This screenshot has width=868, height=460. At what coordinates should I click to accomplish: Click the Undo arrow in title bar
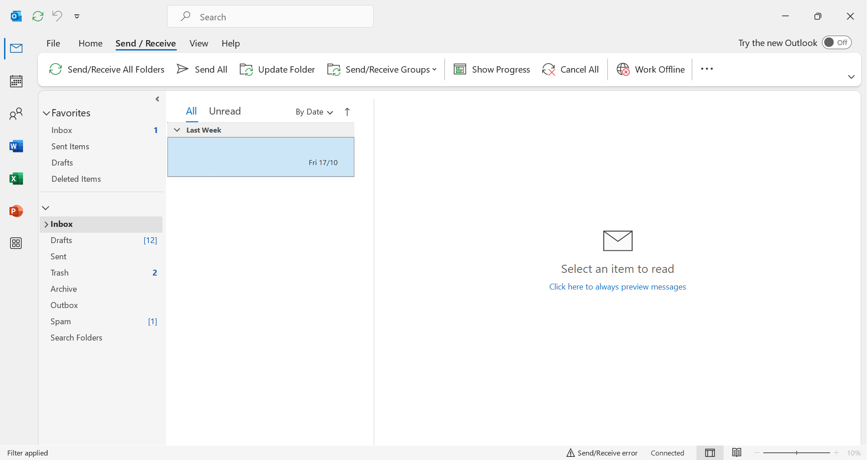click(x=57, y=16)
